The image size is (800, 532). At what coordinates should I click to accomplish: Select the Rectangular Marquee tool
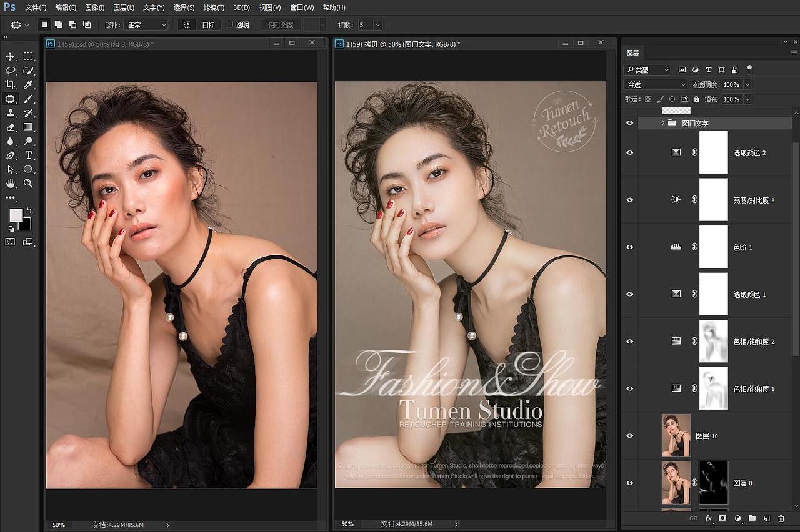pos(28,57)
